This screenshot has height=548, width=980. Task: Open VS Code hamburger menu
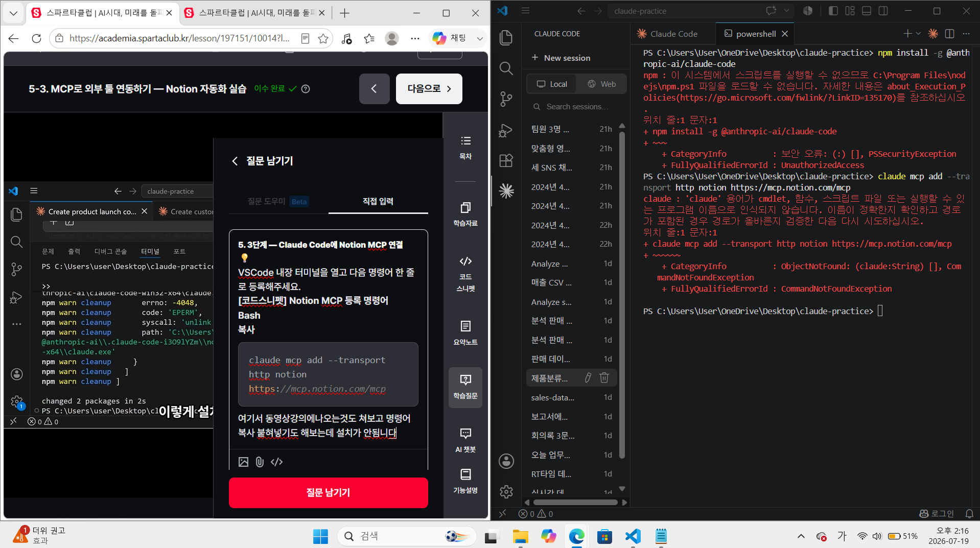click(525, 11)
